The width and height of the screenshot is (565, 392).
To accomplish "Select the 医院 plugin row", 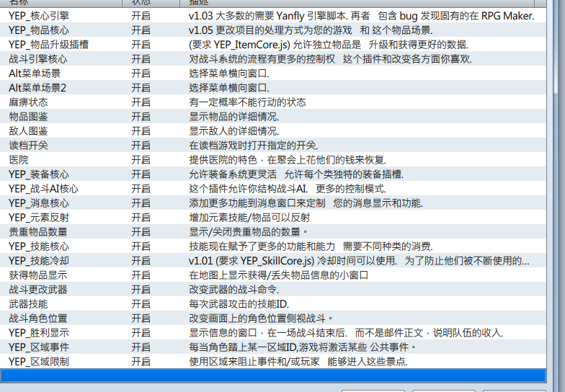I will (x=273, y=160).
